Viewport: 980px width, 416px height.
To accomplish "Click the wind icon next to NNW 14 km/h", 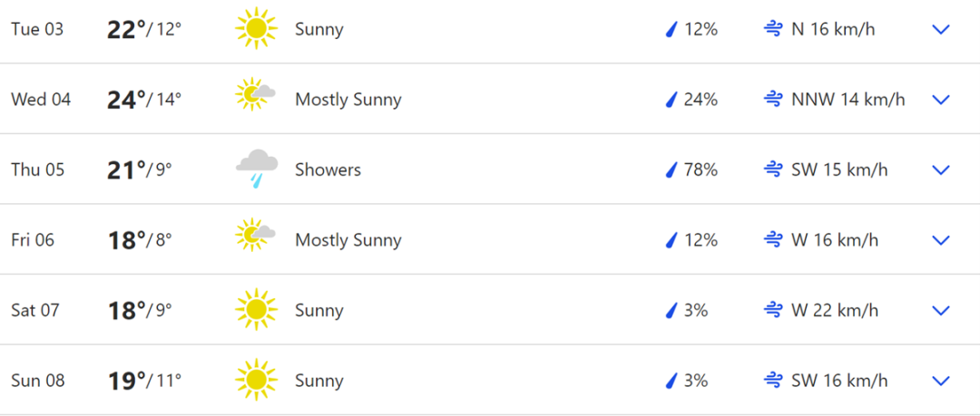I will (773, 100).
